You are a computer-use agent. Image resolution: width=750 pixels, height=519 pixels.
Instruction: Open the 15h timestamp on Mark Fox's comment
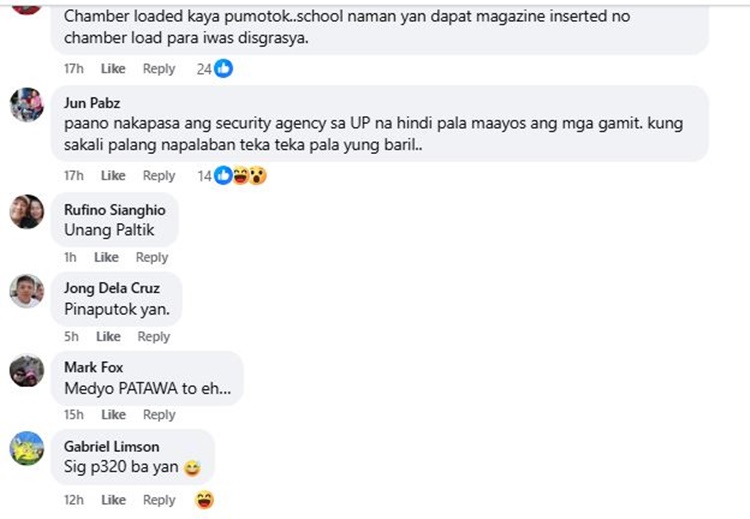74,415
